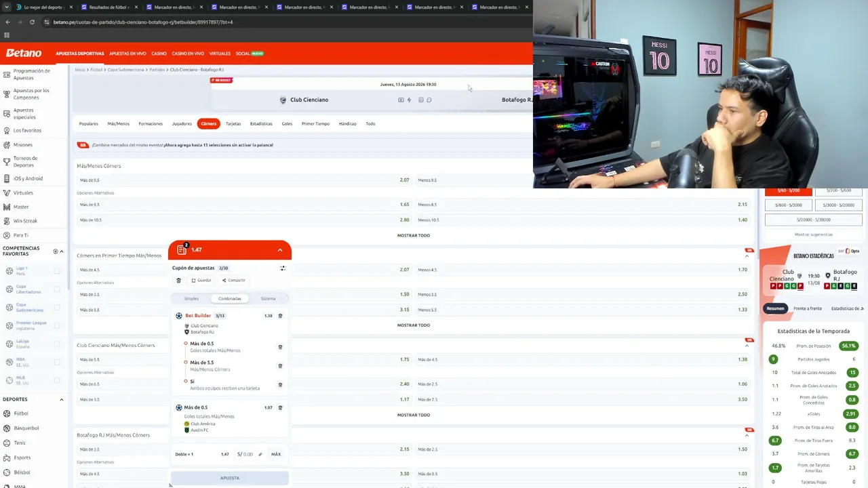This screenshot has width=868, height=488.
Task: Remove the Bet Builder bet via trash
Action: pos(280,316)
